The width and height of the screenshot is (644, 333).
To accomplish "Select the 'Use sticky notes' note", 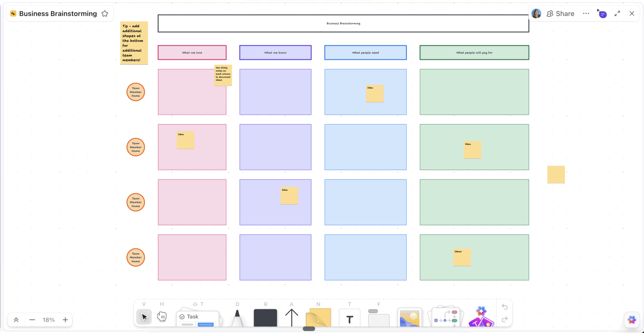I will [223, 75].
